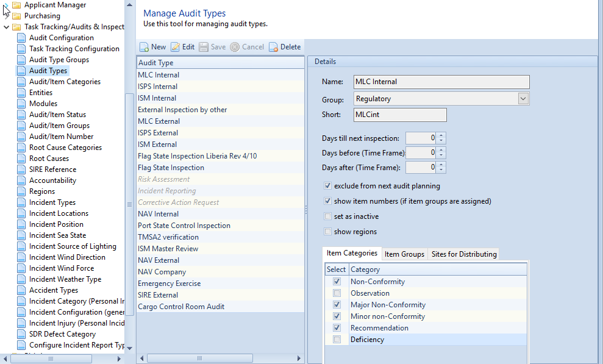Open Incident Weather Type in tree
Viewport: 603px width, 364px height.
tap(65, 279)
